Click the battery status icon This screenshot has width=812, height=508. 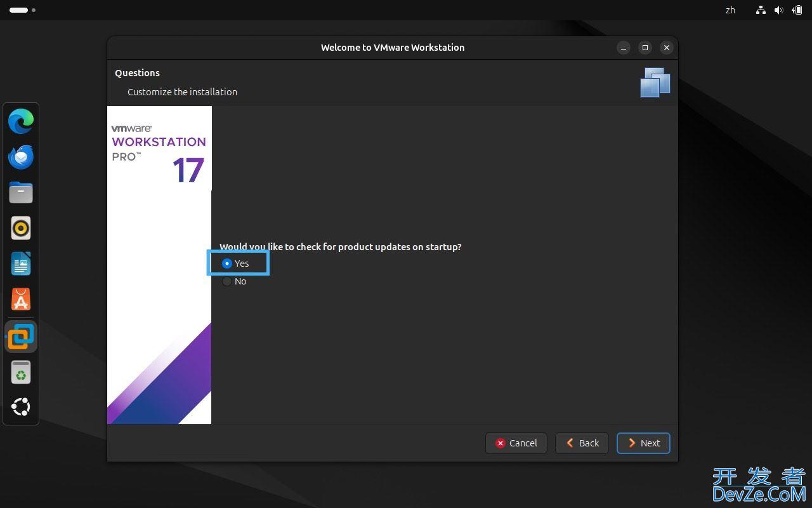pyautogui.click(x=797, y=10)
